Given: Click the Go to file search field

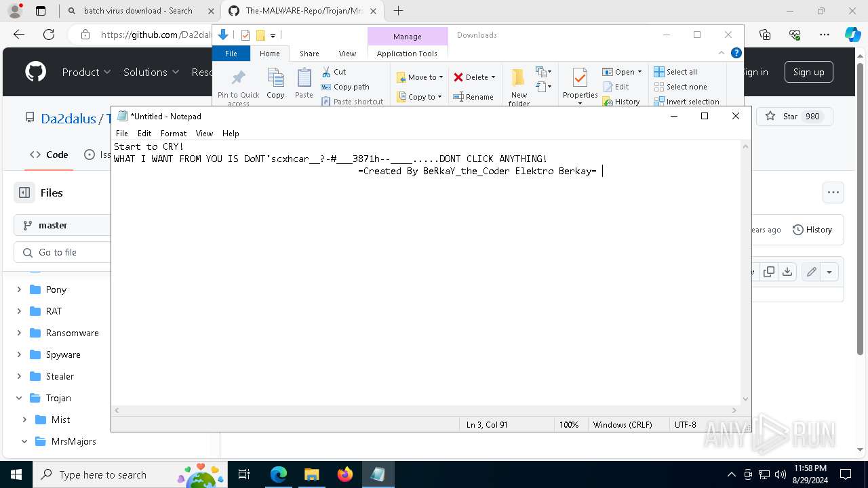Looking at the screenshot, I should [62, 252].
